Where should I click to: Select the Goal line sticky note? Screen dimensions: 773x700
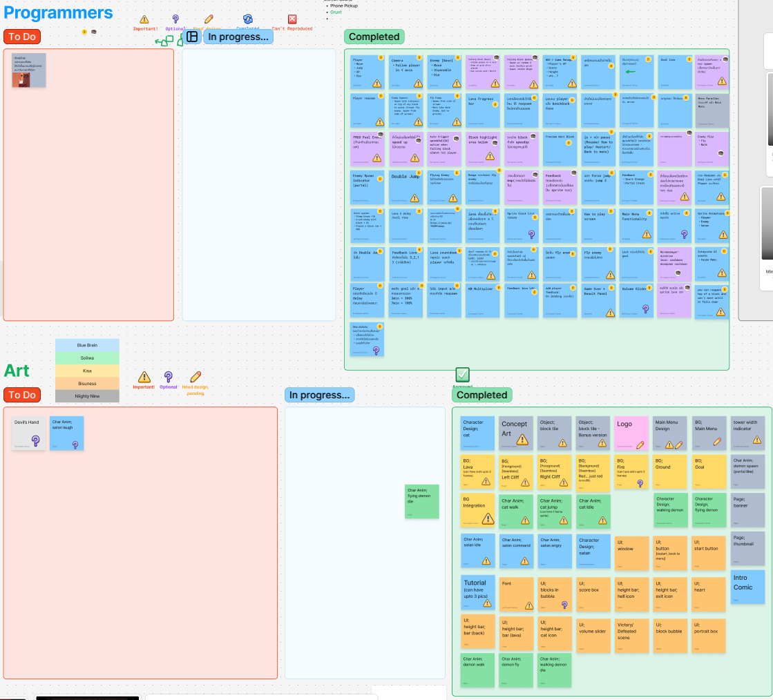pyautogui.click(x=676, y=72)
